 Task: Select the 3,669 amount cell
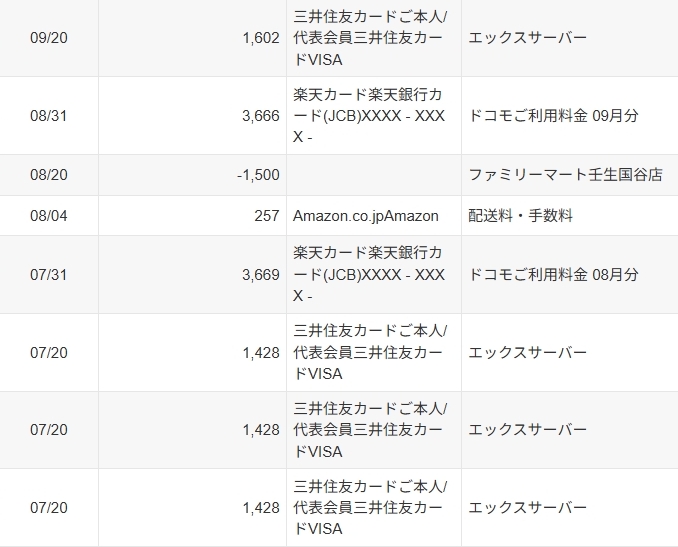[260, 274]
